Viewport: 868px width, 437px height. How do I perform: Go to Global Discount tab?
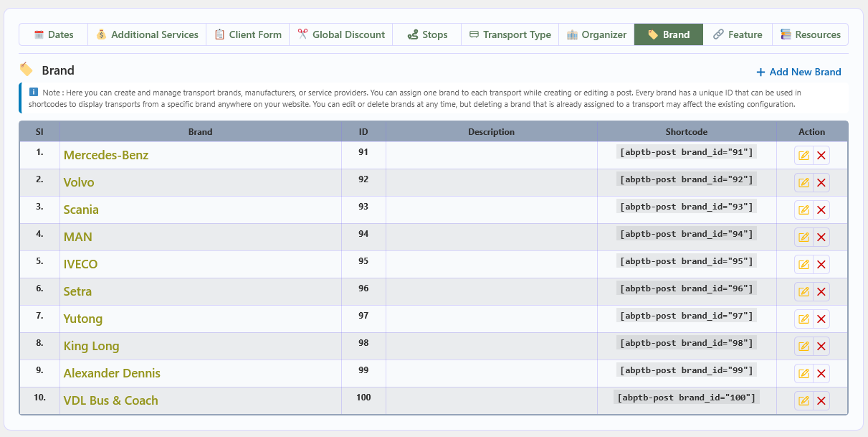click(341, 34)
